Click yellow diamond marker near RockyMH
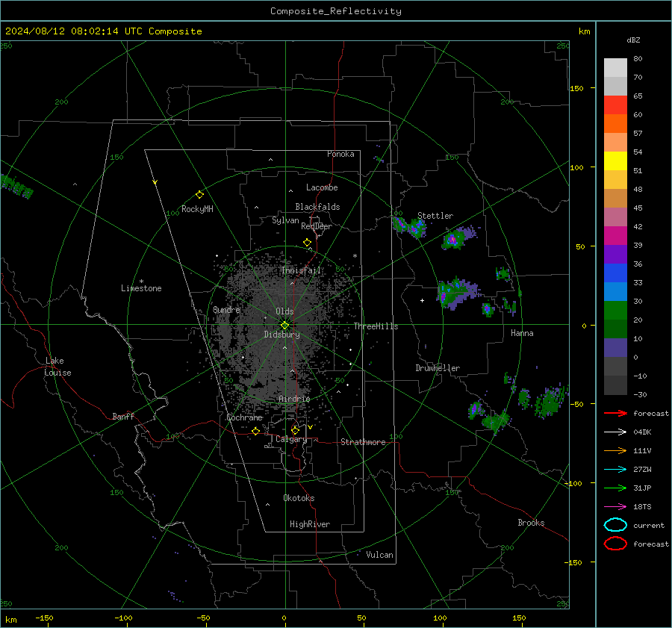This screenshot has width=672, height=628. (x=199, y=195)
